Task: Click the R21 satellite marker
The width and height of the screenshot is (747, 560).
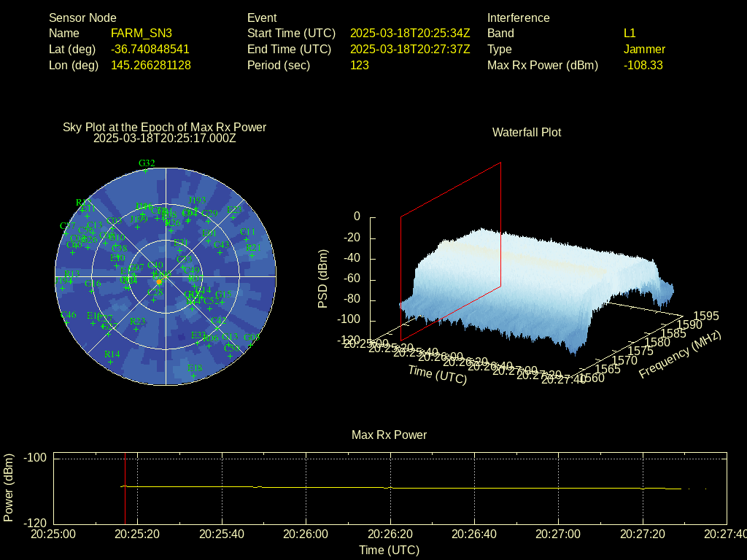Action: tap(253, 254)
